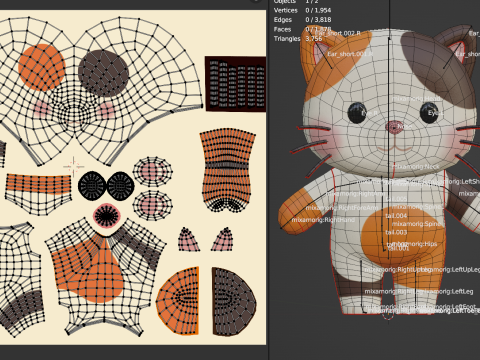Click the brown spot on head UV island
Image resolution: width=480 pixels, height=360 pixels.
(103, 73)
